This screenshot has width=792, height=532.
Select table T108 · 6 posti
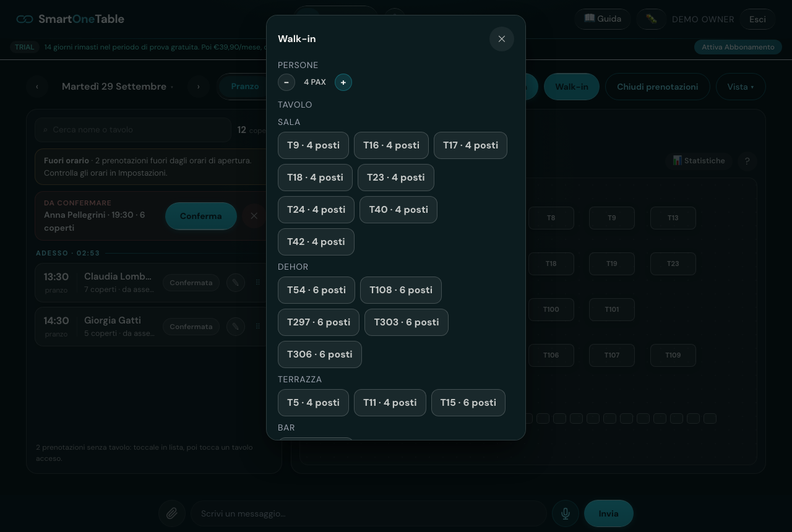[x=401, y=290]
